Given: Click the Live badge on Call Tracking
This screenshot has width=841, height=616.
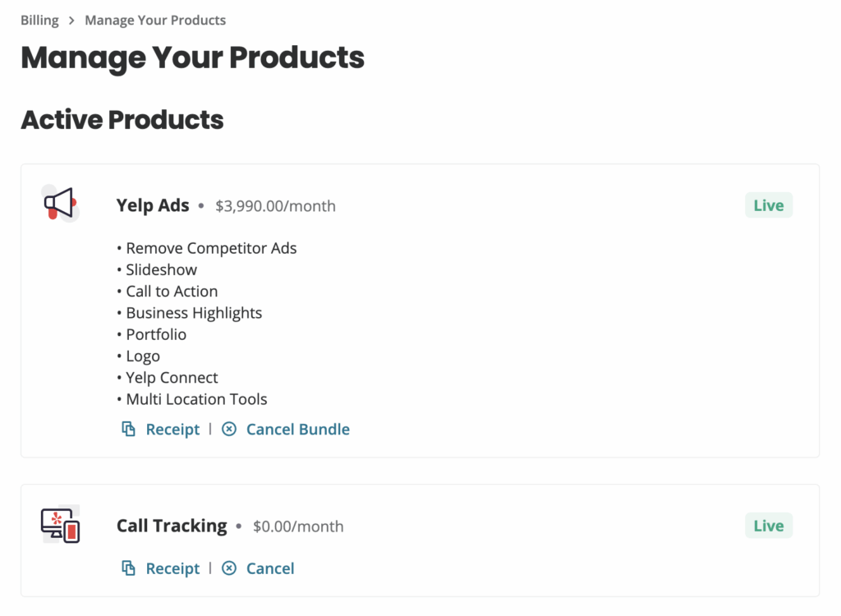Looking at the screenshot, I should [768, 526].
